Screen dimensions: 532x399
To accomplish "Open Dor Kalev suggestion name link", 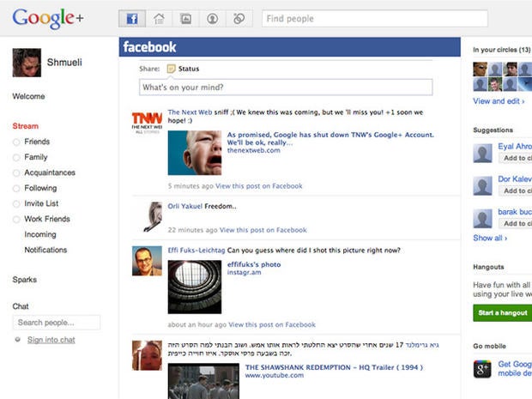I will coord(515,178).
